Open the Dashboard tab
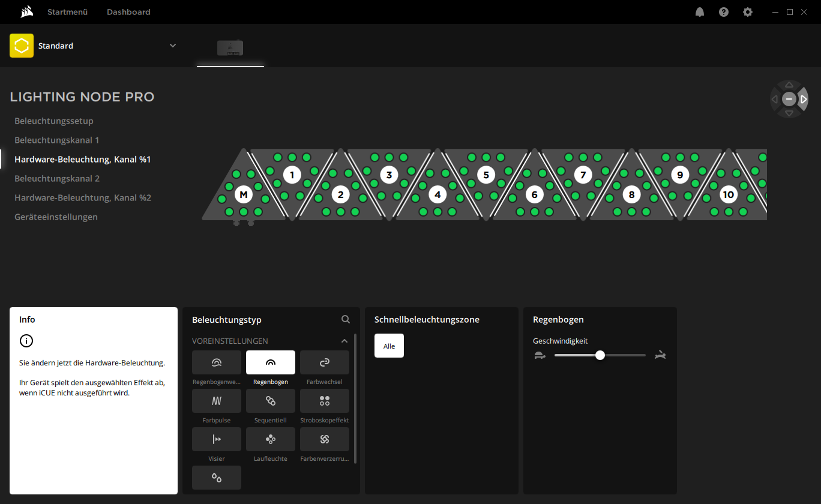 click(x=128, y=12)
